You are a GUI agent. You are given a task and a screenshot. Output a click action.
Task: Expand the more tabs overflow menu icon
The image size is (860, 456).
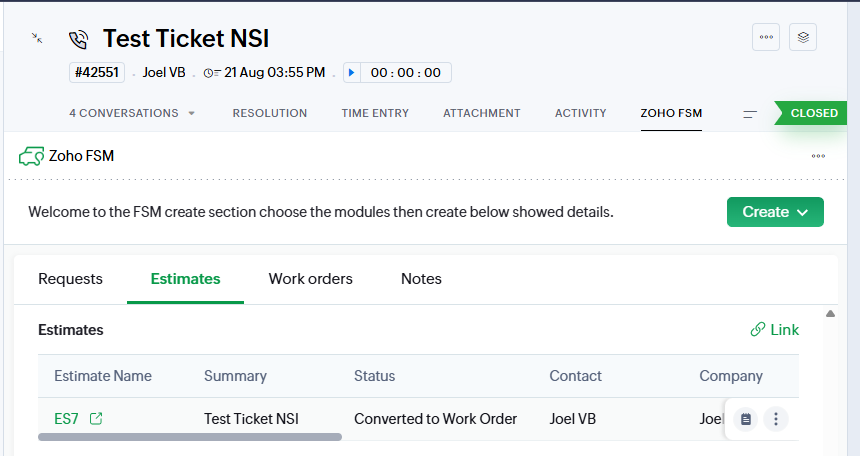[x=749, y=114]
